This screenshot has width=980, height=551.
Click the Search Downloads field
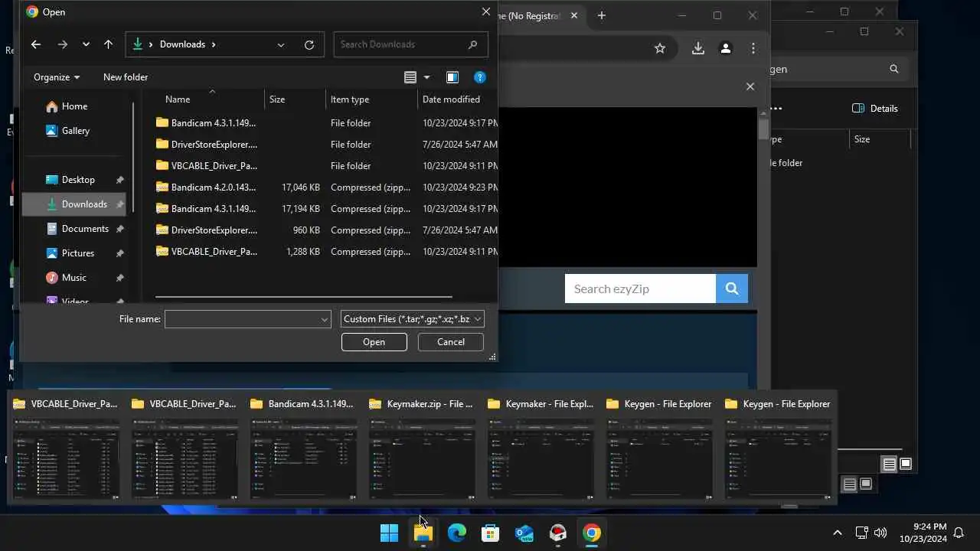point(410,44)
